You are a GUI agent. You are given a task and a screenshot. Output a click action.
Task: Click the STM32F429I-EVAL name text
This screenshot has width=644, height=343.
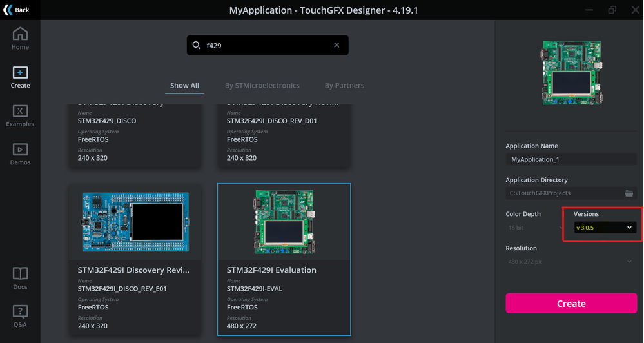254,289
